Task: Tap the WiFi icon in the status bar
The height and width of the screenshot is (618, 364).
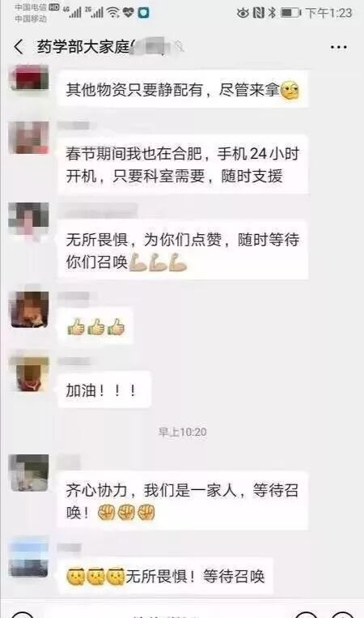Action: click(113, 13)
